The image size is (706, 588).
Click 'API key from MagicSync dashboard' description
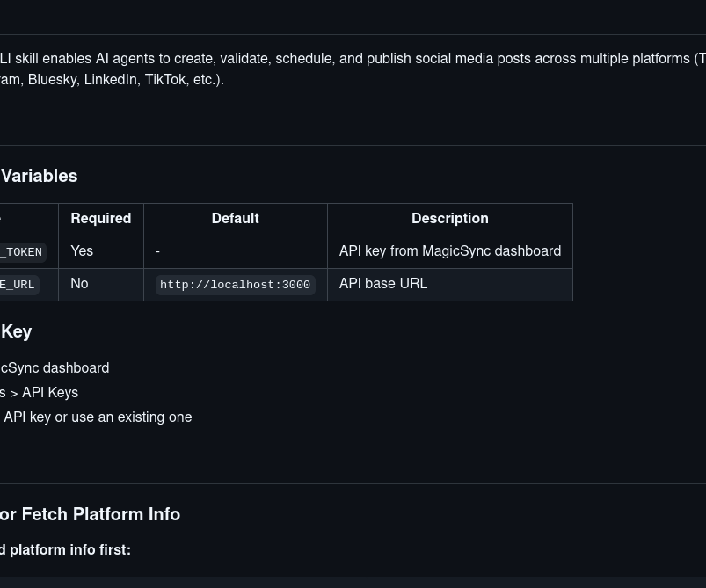(x=450, y=251)
